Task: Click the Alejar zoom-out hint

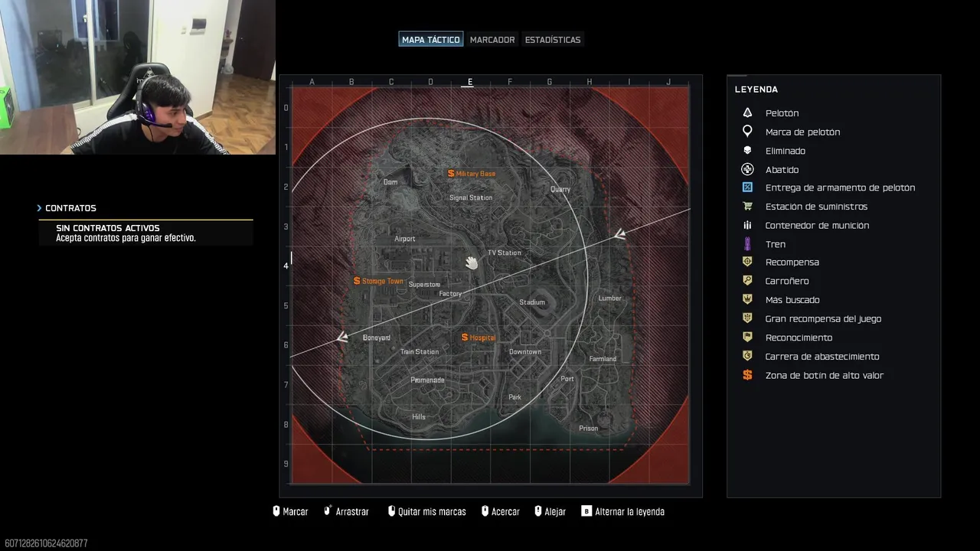Action: pos(550,511)
